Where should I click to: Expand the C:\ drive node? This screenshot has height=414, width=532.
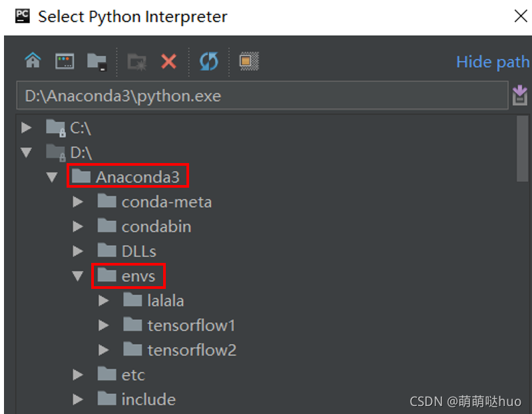(x=27, y=128)
